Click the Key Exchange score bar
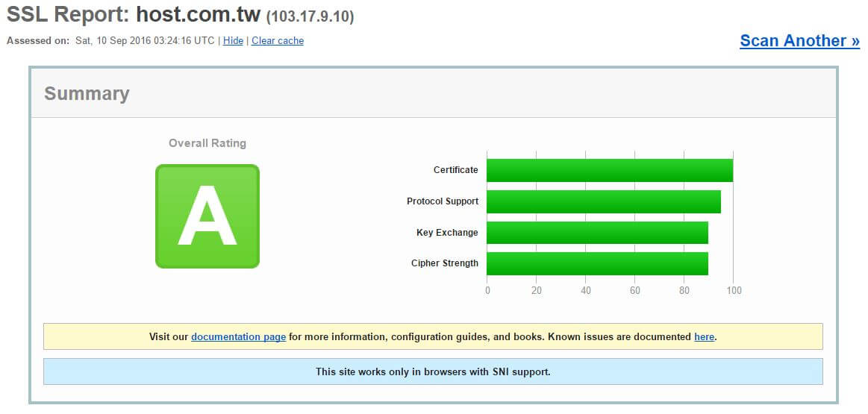This screenshot has height=414, width=868. [x=598, y=233]
